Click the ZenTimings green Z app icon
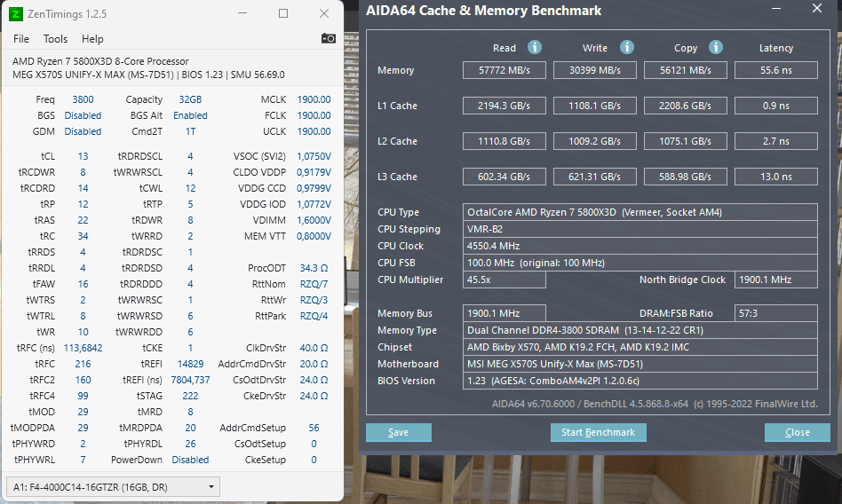Screen dimensions: 842x504 click(x=16, y=14)
